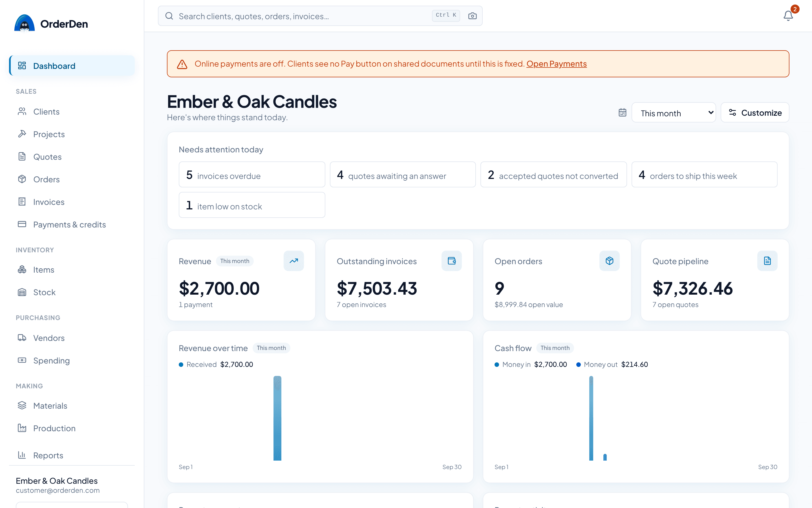Click the camera icon in search bar

coord(472,16)
